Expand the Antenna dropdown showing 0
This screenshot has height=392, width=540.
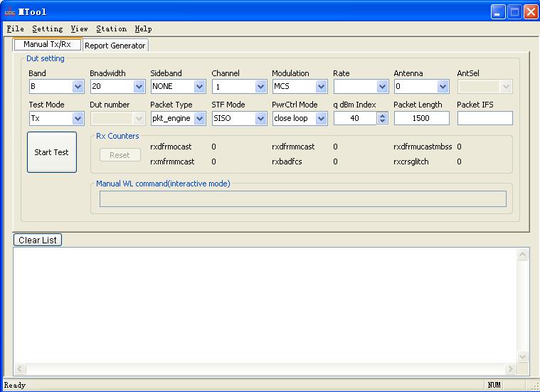pos(443,87)
